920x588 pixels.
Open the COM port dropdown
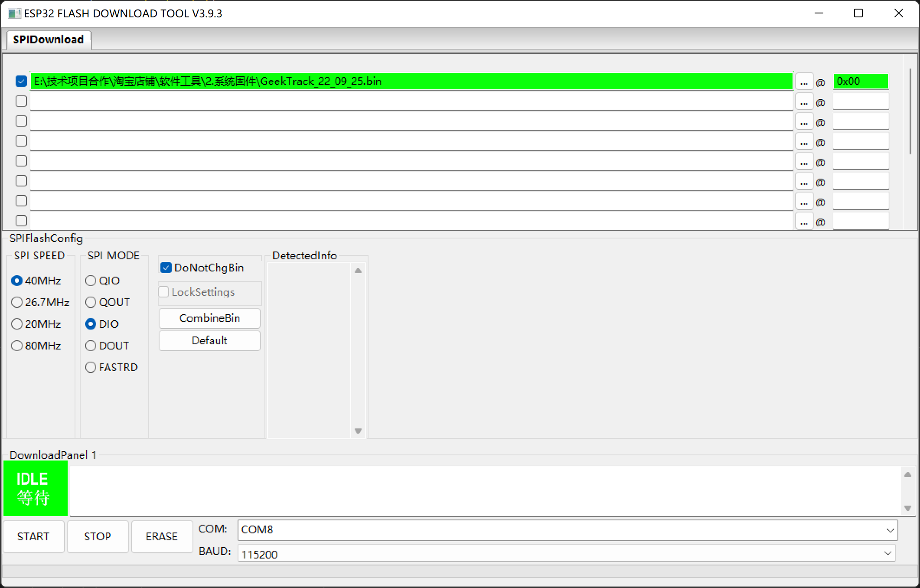pyautogui.click(x=890, y=530)
